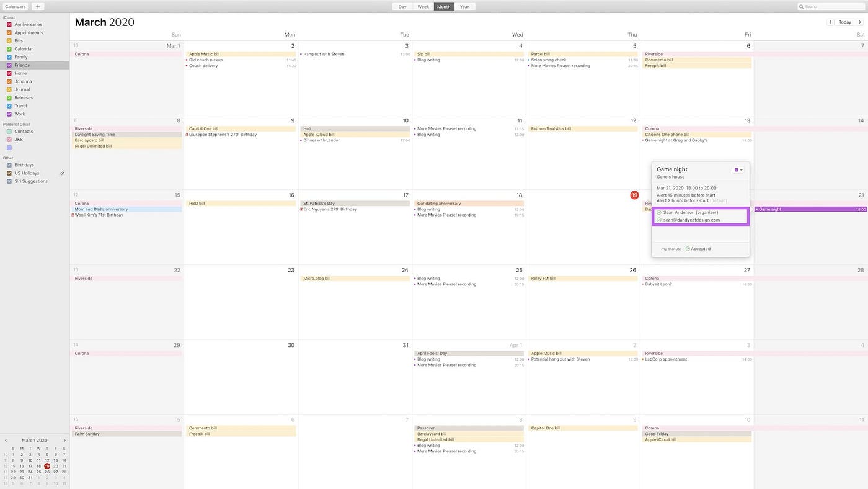Go to previous month with top-right arrow
Image resolution: width=868 pixels, height=489 pixels.
click(x=831, y=22)
